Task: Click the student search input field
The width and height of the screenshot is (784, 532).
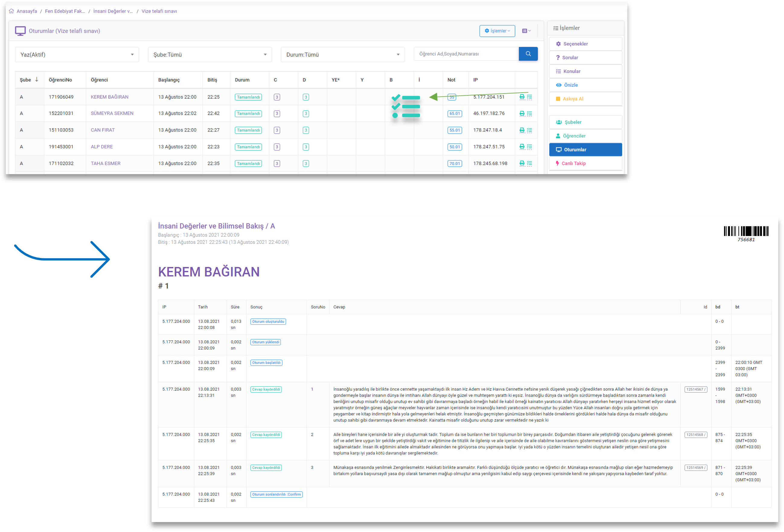Action: (466, 54)
